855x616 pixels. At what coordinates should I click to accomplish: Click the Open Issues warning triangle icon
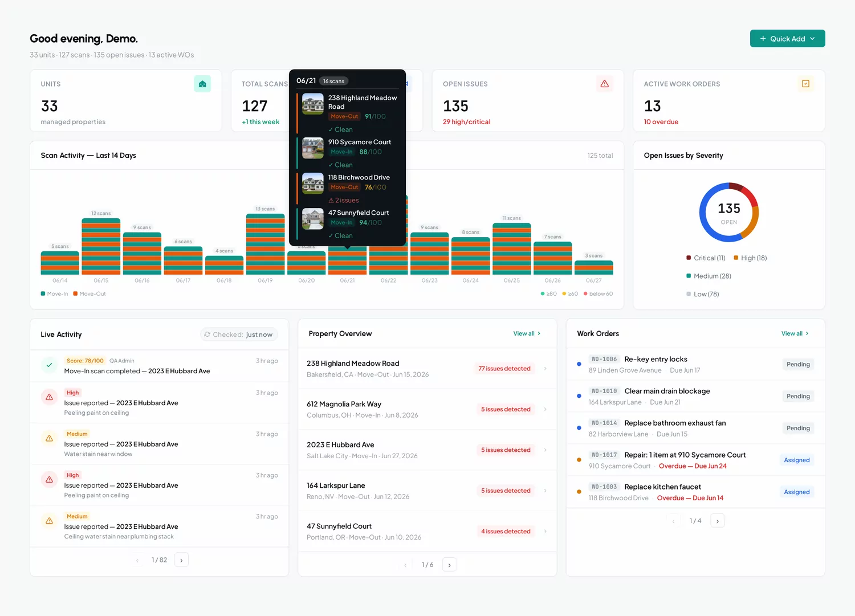click(605, 84)
